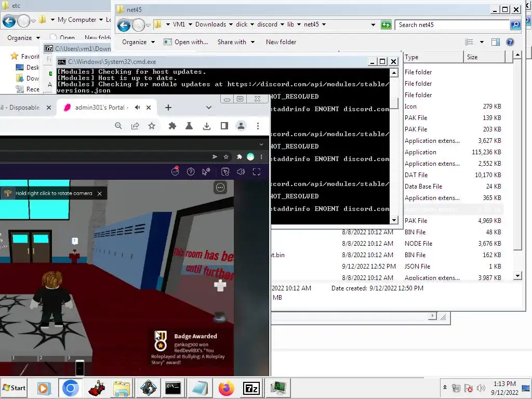The height and width of the screenshot is (399, 532).
Task: Open Explorer help question-mark icon
Action: pyautogui.click(x=510, y=42)
